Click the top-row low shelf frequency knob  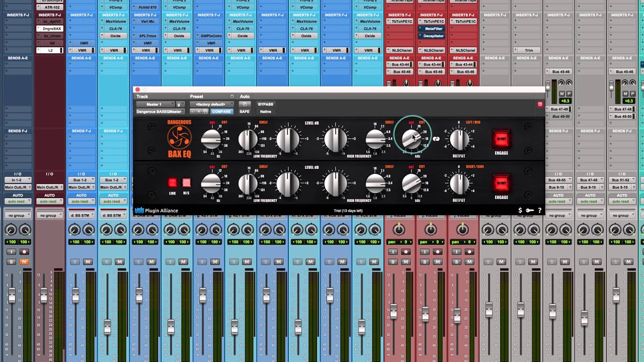(x=248, y=139)
